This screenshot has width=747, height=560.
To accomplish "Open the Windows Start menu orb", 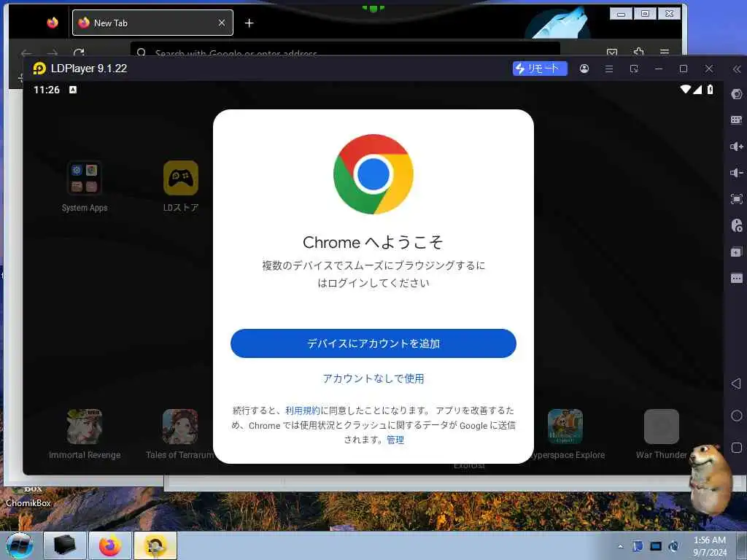I will click(20, 545).
